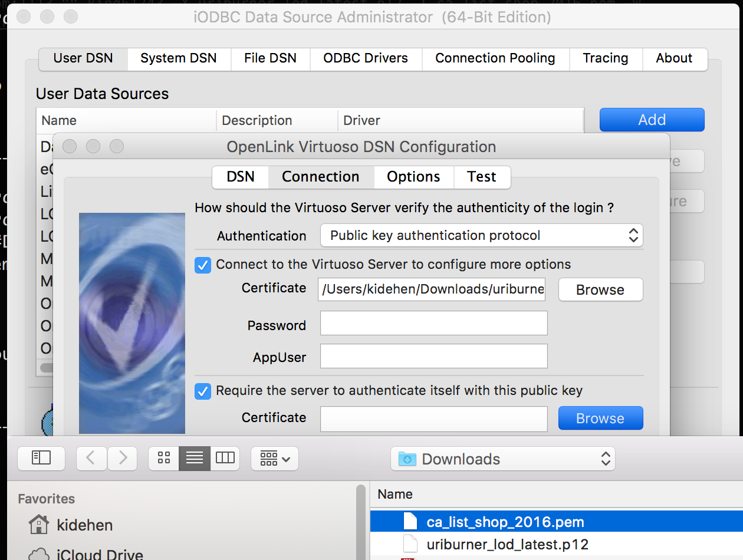The width and height of the screenshot is (743, 560).
Task: Sort data sources by Description column
Action: point(277,121)
